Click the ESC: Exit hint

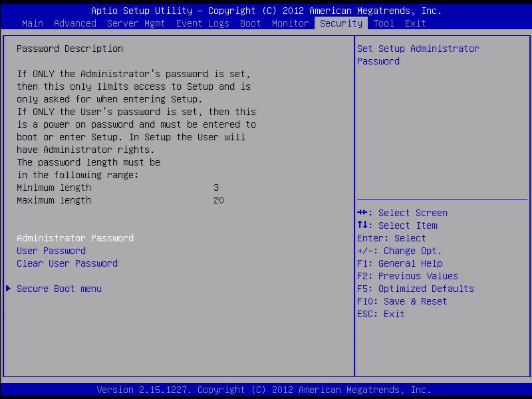point(380,314)
